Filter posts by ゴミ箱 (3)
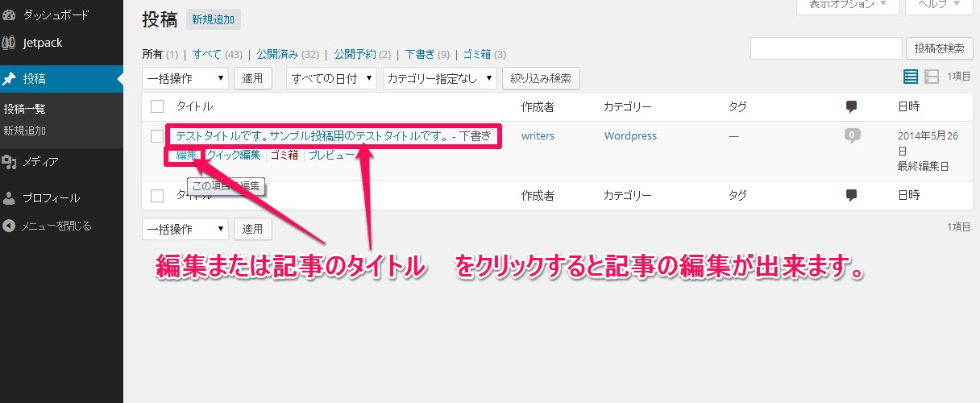Viewport: 980px width, 403px height. (x=484, y=55)
